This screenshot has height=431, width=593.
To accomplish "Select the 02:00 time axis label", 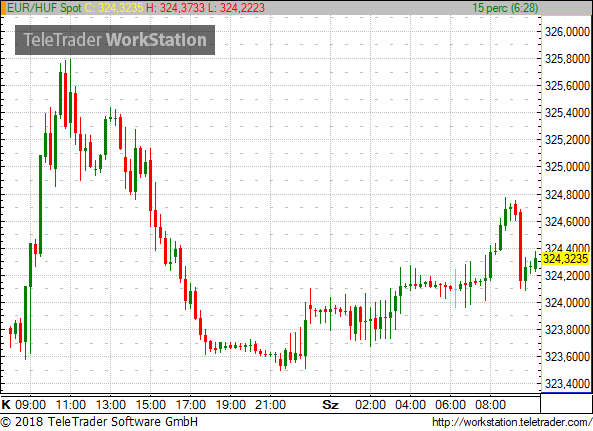I will (370, 405).
